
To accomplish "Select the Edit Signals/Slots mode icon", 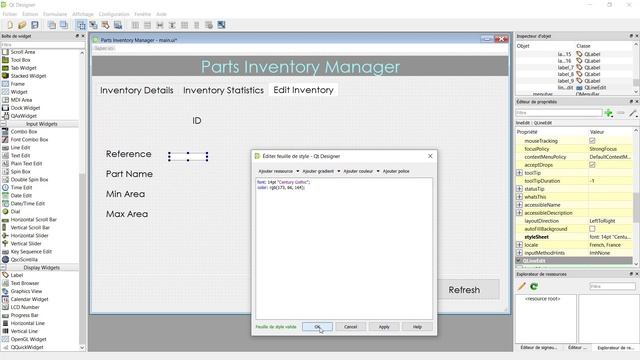I will coord(93,25).
